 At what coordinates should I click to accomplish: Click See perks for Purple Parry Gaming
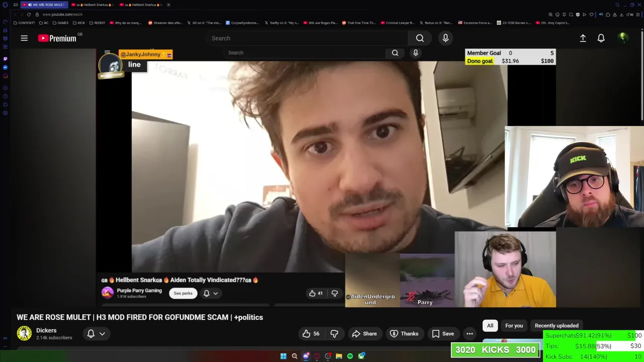(183, 293)
